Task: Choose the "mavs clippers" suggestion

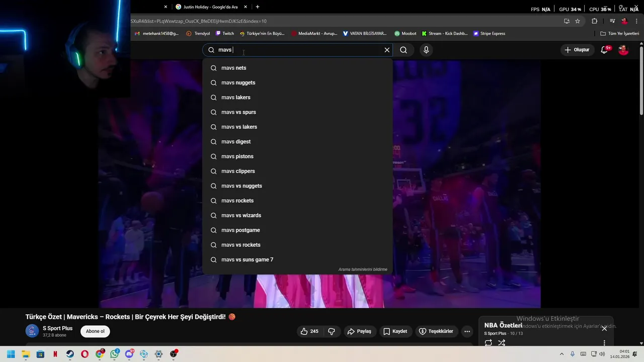Action: click(x=297, y=171)
